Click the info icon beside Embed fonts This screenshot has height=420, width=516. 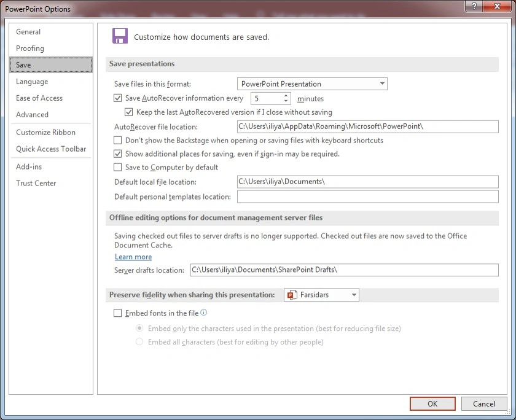203,313
